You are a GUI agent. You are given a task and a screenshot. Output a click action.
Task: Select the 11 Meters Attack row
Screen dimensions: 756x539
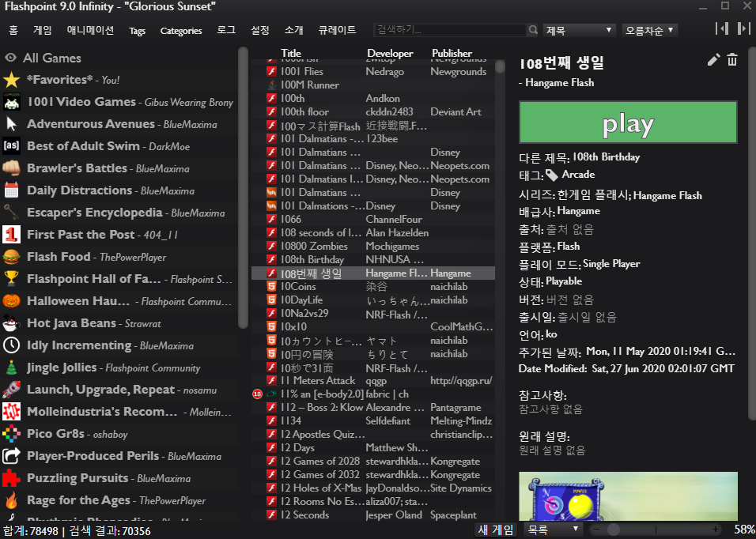pos(372,380)
